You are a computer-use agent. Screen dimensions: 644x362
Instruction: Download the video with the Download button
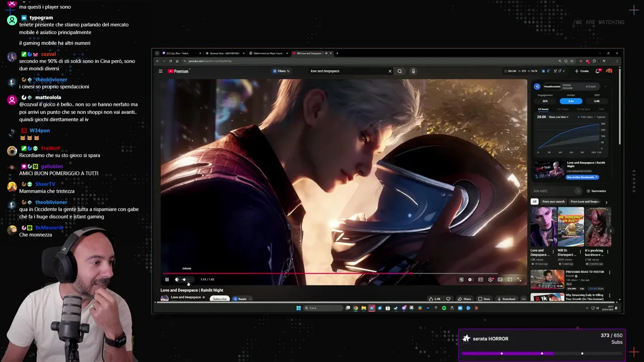(x=506, y=299)
